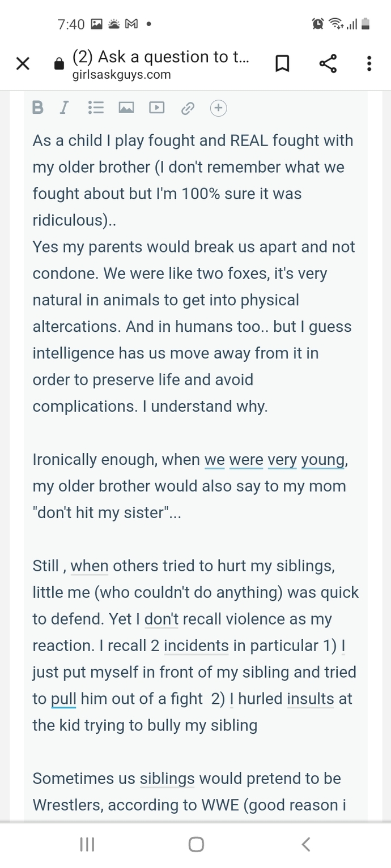Toggle bulleted list formatting

point(96,108)
